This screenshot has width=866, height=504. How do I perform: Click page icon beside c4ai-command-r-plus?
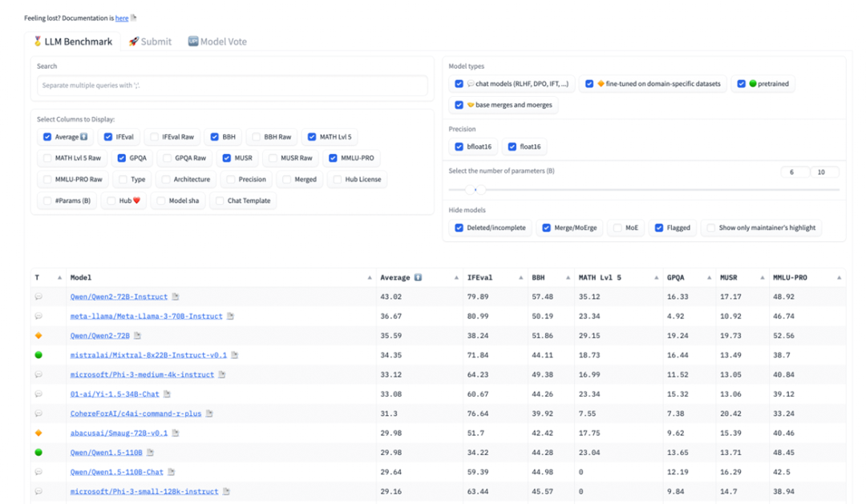point(209,413)
